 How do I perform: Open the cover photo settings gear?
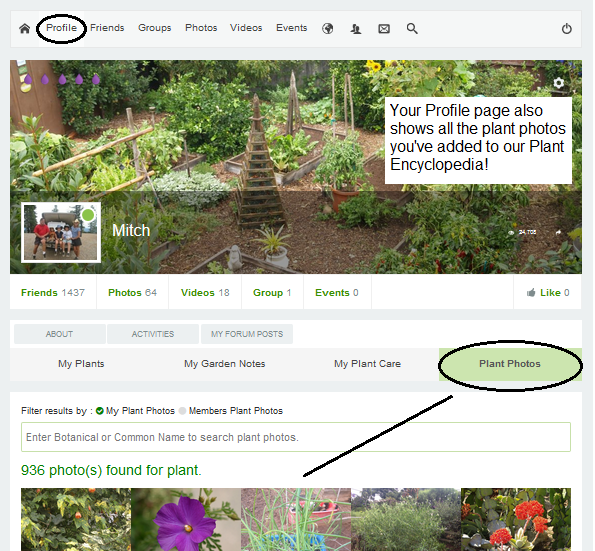(x=559, y=83)
